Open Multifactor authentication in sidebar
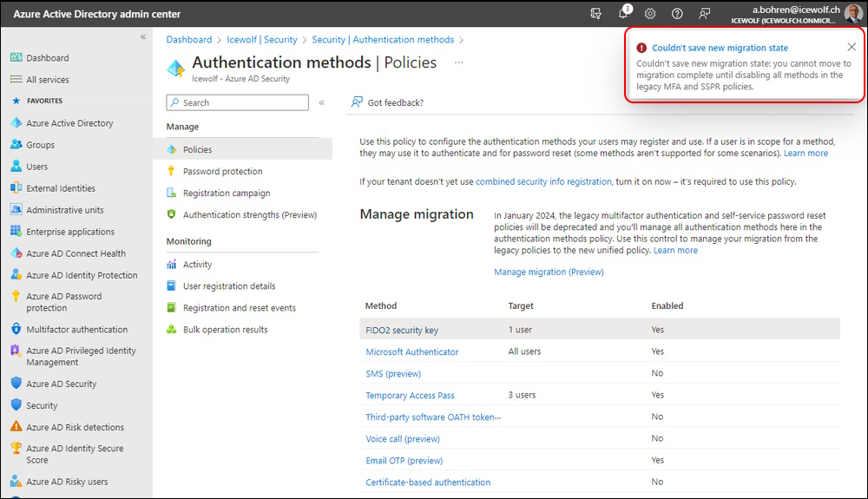The height and width of the screenshot is (499, 868). (77, 329)
